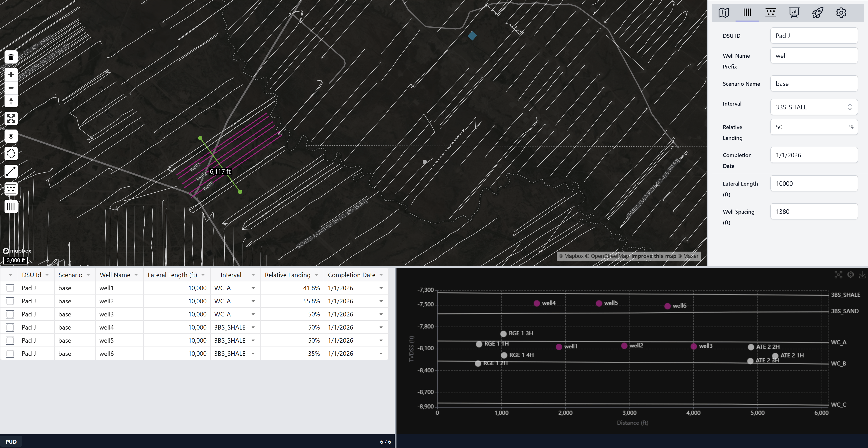
Task: Switch to the presentation chart tab
Action: (x=794, y=13)
